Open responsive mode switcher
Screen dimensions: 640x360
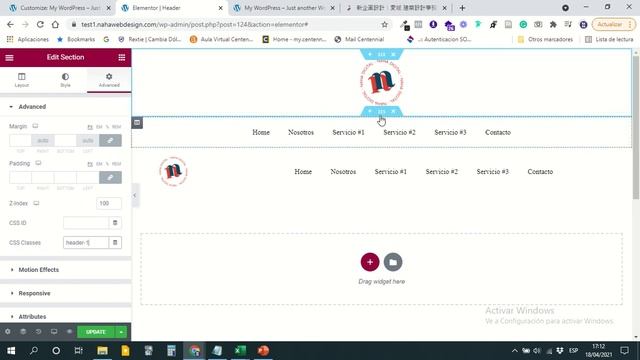(x=54, y=332)
